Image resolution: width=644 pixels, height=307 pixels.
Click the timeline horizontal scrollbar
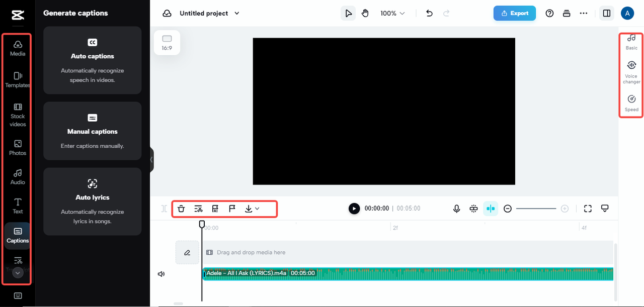click(178, 303)
